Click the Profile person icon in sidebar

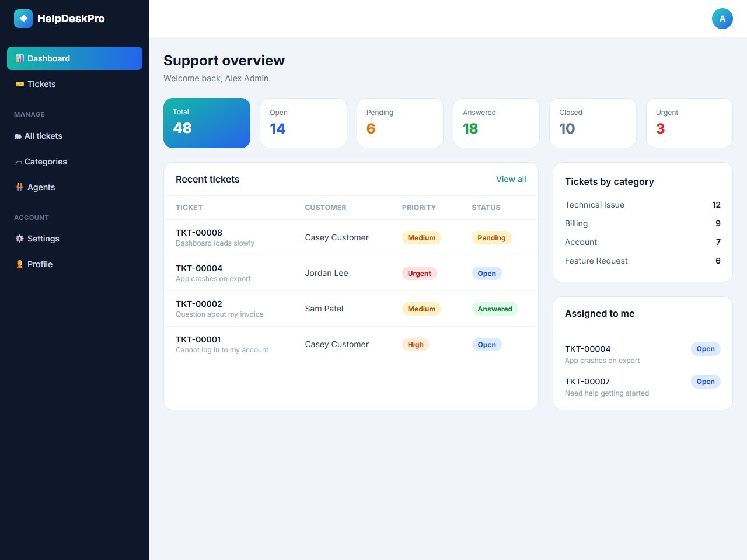[x=19, y=264]
